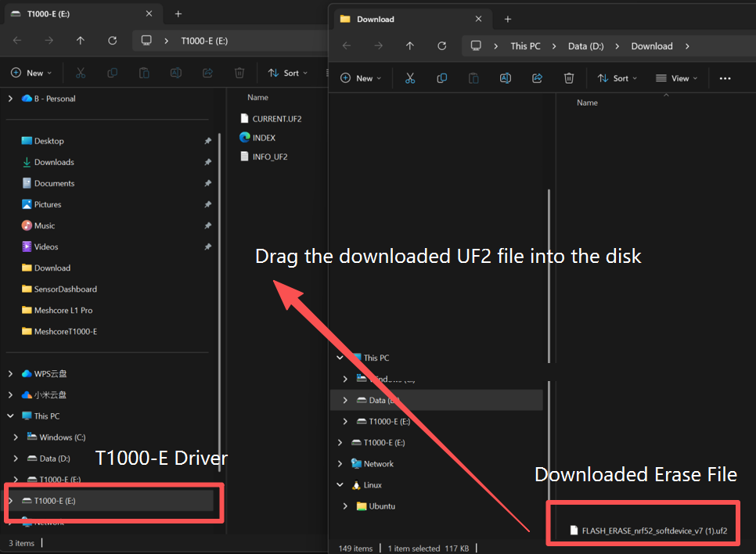The image size is (756, 554).
Task: Click the Delete trash icon in Download window
Action: [x=569, y=78]
